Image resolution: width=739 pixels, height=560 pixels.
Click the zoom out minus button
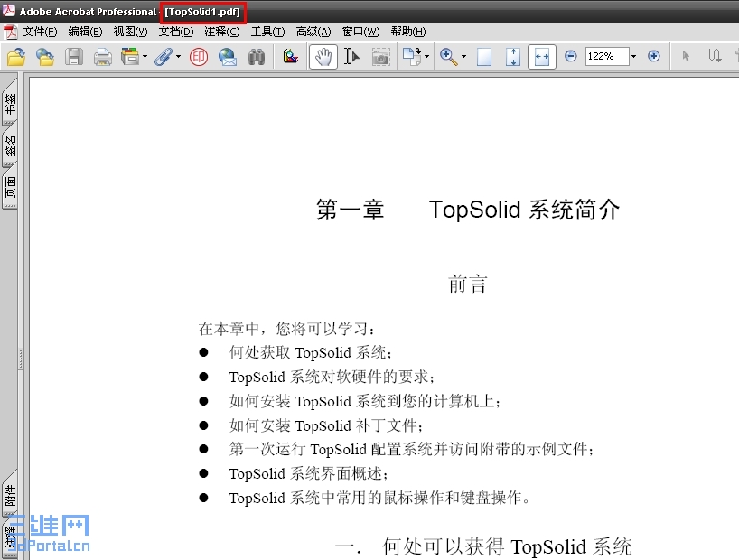point(571,57)
